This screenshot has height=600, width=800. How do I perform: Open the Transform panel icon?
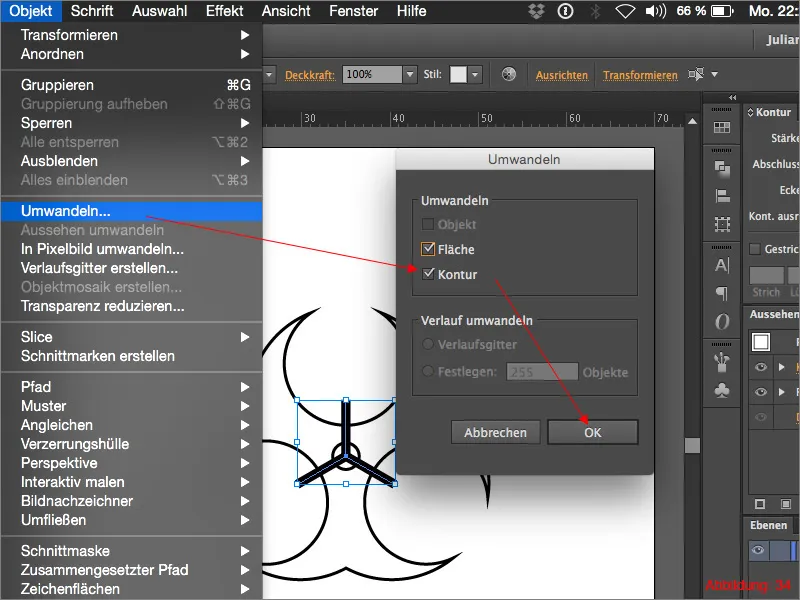(x=721, y=224)
